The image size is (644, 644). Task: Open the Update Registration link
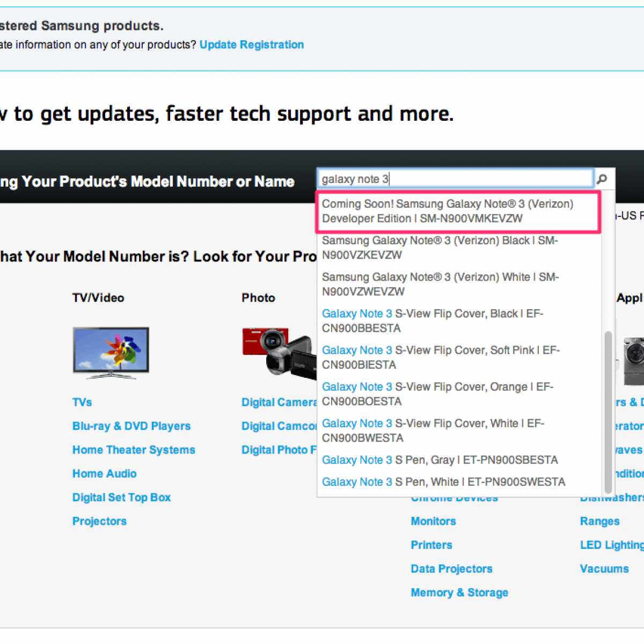(x=252, y=45)
